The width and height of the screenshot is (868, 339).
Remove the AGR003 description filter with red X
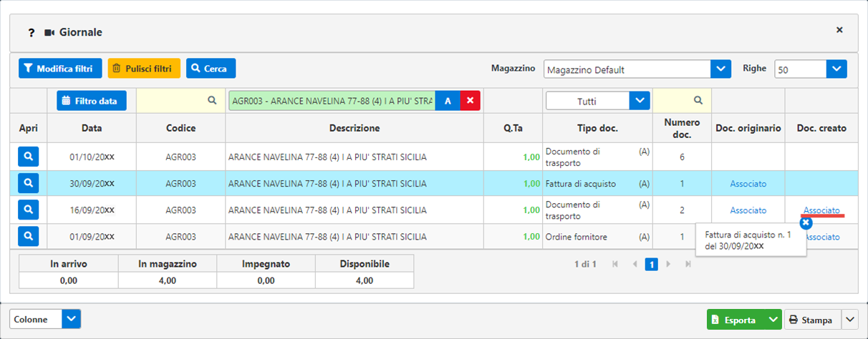470,101
